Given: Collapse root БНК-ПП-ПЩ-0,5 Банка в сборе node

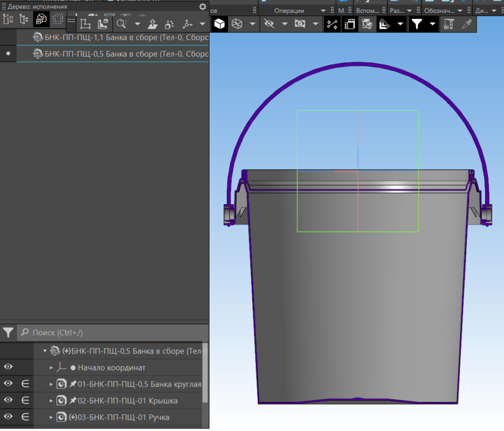Looking at the screenshot, I should click(x=45, y=351).
